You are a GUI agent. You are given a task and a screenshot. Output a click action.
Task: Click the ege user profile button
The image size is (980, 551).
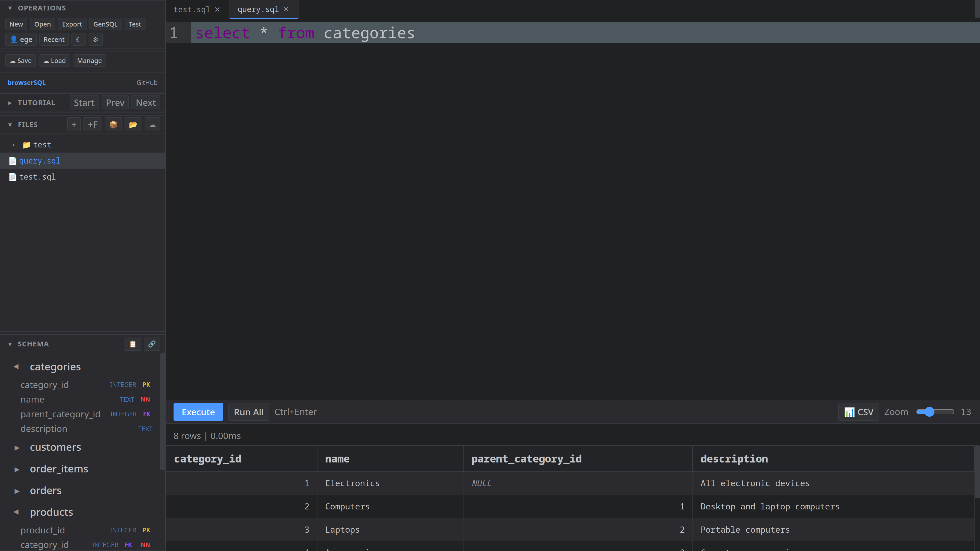pos(21,40)
